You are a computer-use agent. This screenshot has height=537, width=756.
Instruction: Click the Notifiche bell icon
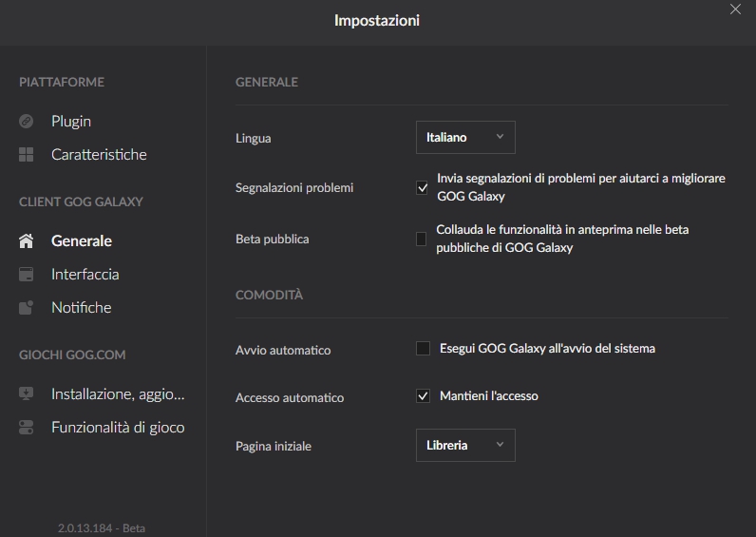pos(26,307)
